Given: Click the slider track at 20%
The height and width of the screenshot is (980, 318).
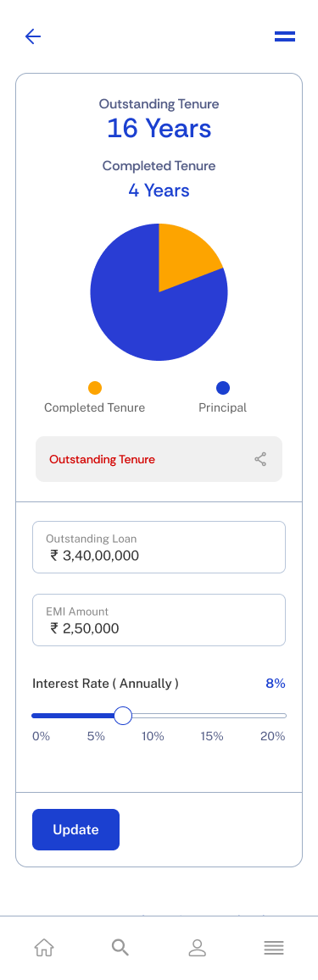Looking at the screenshot, I should 284,716.
